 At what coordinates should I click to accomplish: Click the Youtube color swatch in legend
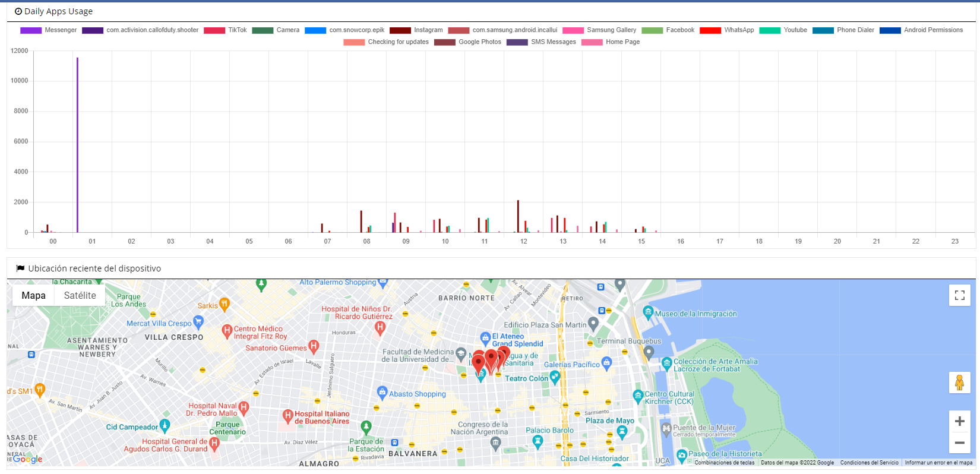770,30
